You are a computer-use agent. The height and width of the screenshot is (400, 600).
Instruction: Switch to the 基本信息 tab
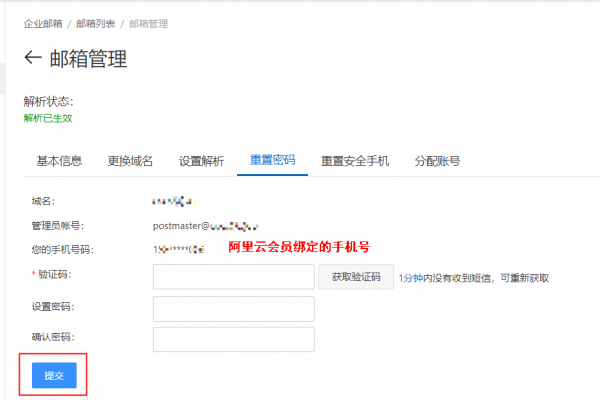point(59,160)
